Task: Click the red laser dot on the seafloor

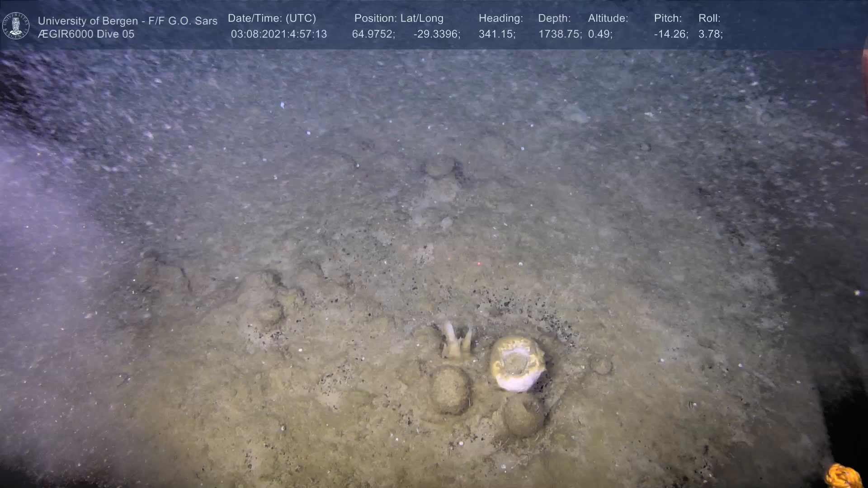Action: [x=479, y=263]
